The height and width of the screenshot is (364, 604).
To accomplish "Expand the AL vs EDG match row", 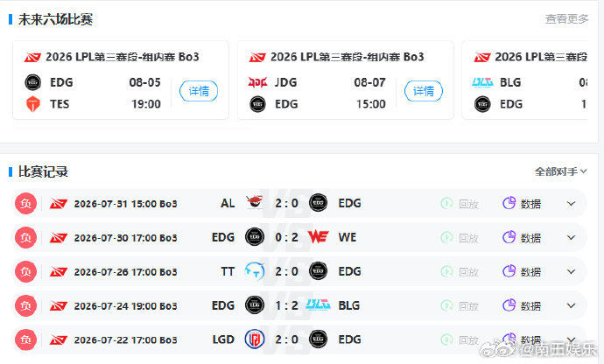I will [572, 203].
